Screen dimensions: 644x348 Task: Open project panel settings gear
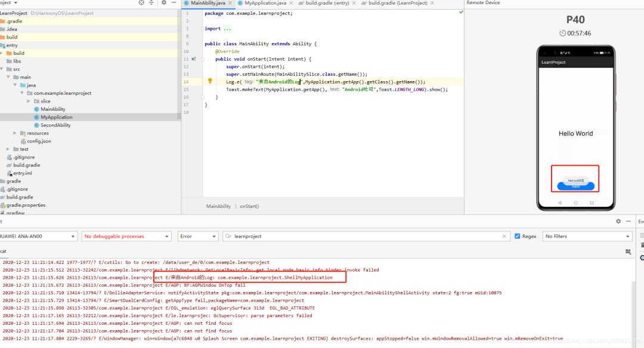click(x=164, y=2)
